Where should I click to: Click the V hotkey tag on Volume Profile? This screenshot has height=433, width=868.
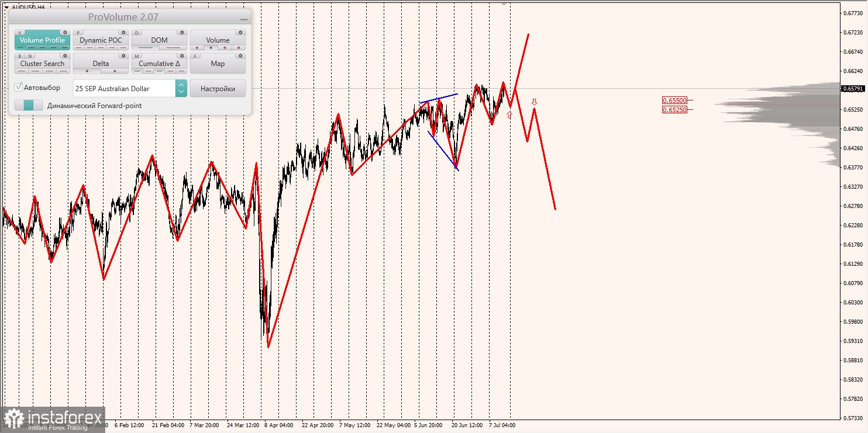(x=20, y=32)
